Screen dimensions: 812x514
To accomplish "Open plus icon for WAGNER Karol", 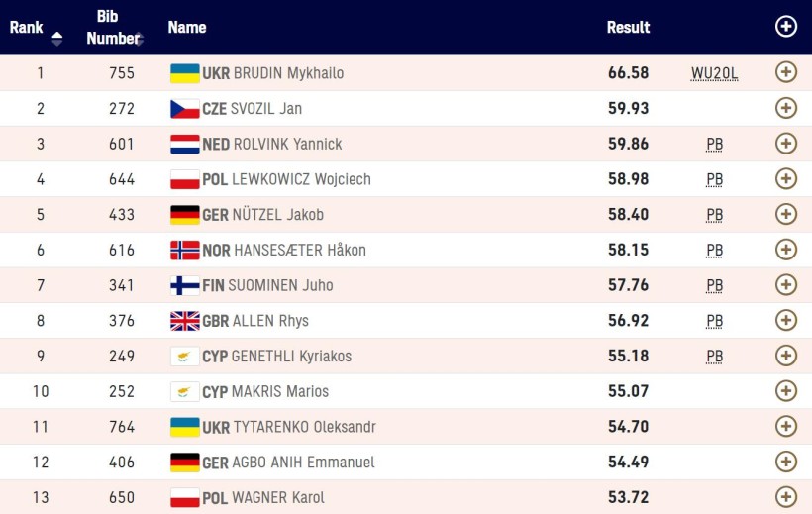I will pyautogui.click(x=785, y=496).
